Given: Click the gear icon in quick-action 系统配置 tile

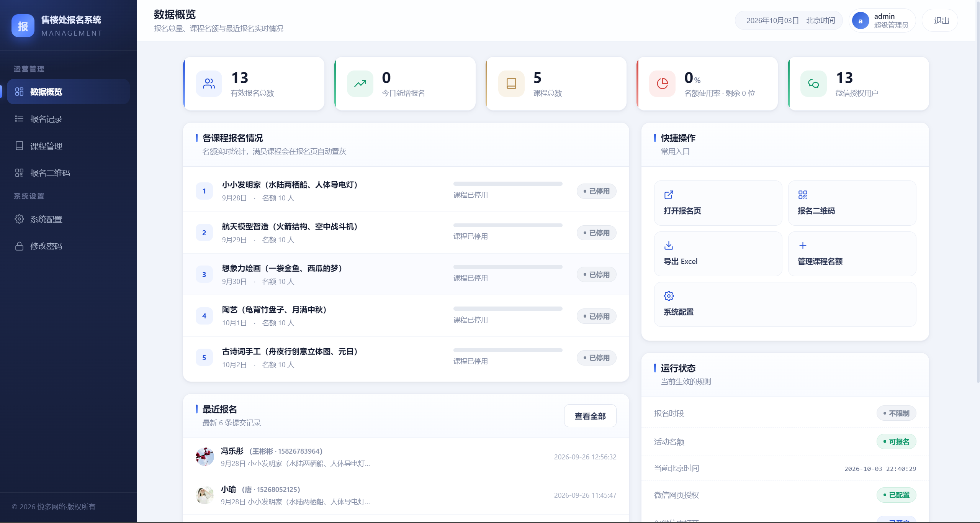Looking at the screenshot, I should click(x=669, y=296).
